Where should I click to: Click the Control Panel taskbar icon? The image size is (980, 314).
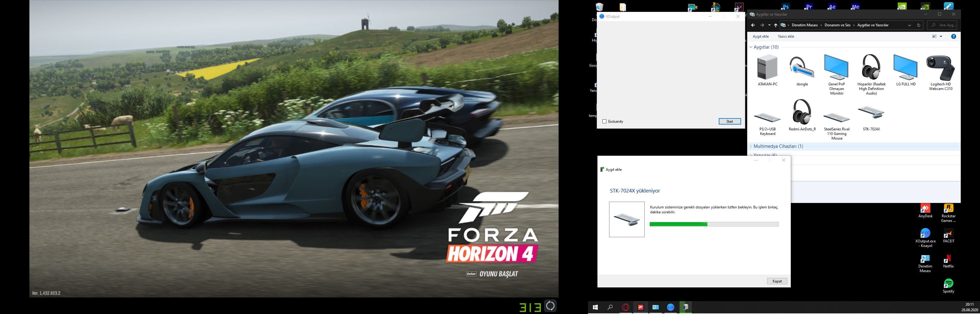[x=655, y=307]
